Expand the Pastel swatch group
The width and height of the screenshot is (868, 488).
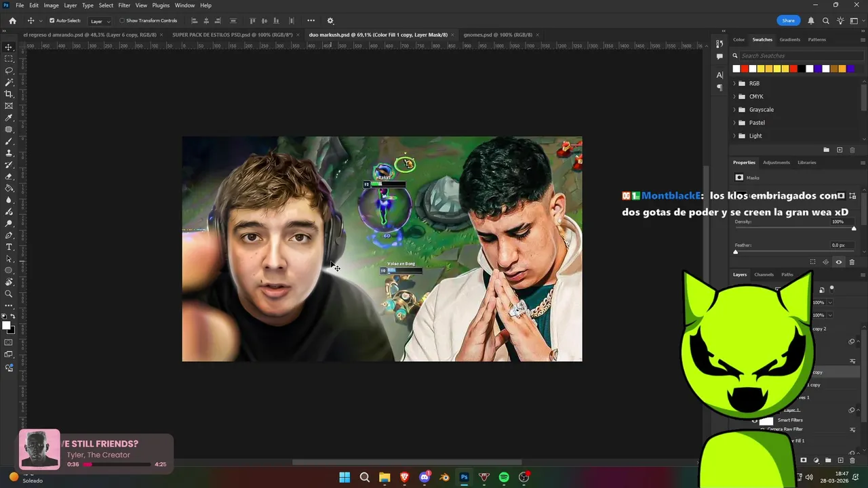(734, 123)
